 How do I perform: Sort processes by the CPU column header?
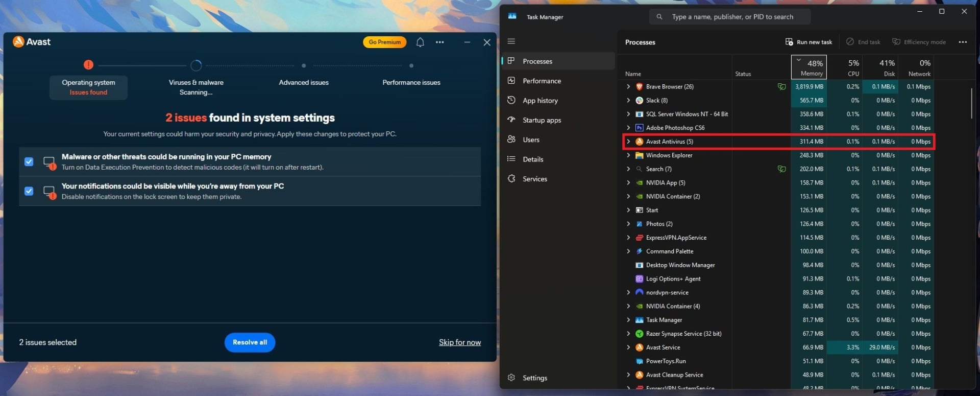tap(845, 67)
